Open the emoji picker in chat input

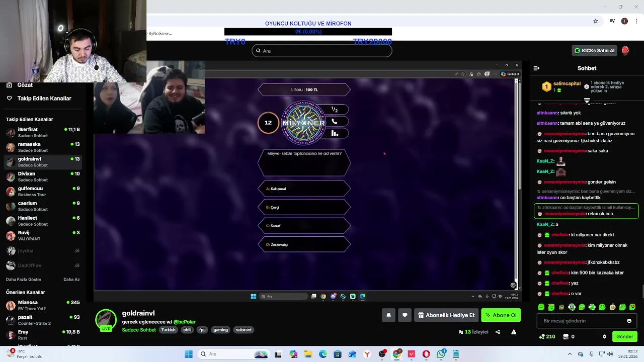(629, 321)
